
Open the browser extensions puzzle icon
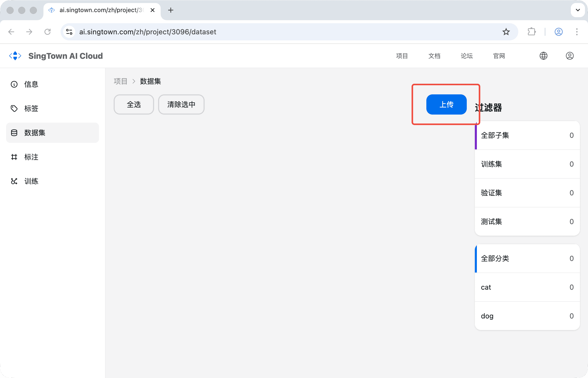coord(532,32)
